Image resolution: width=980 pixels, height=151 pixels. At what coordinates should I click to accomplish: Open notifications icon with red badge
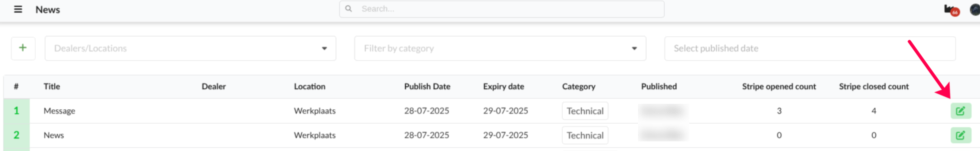coord(951,10)
